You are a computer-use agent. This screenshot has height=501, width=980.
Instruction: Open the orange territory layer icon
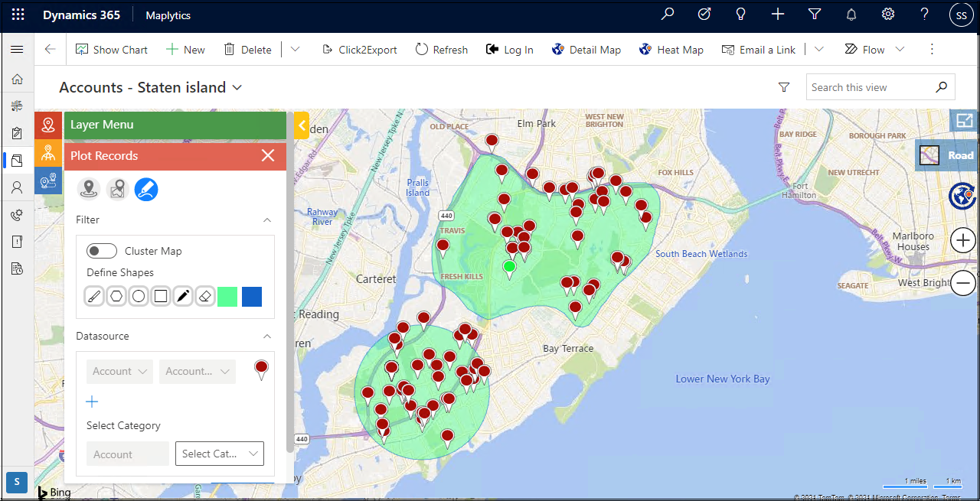coord(48,152)
